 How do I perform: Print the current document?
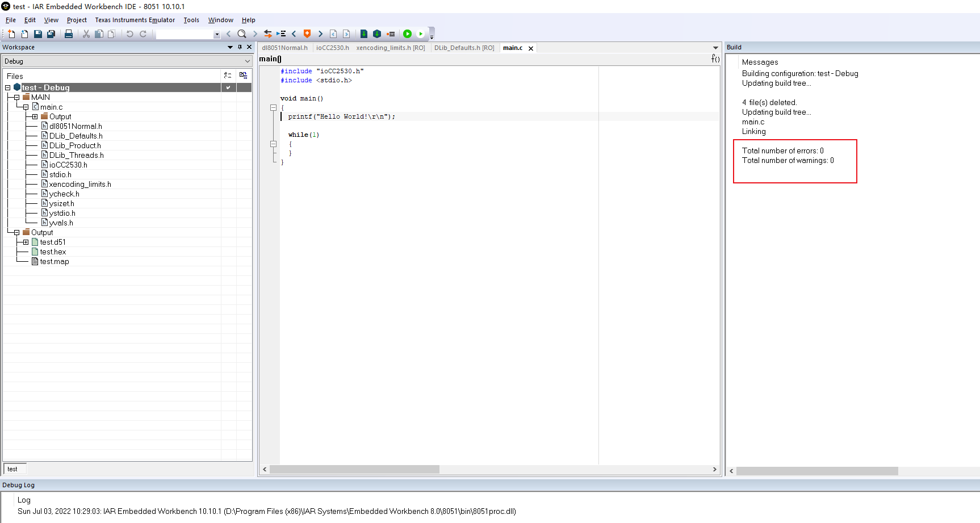coord(69,34)
